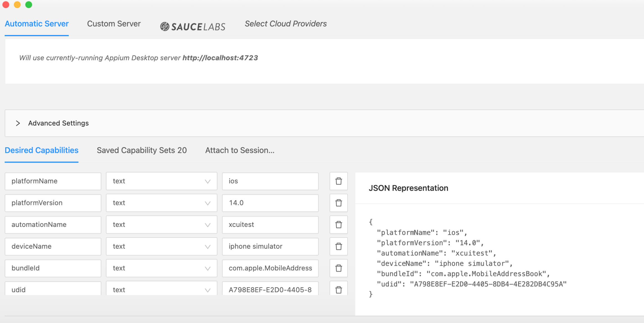
Task: Delete the bundleId capability row
Action: pos(338,268)
